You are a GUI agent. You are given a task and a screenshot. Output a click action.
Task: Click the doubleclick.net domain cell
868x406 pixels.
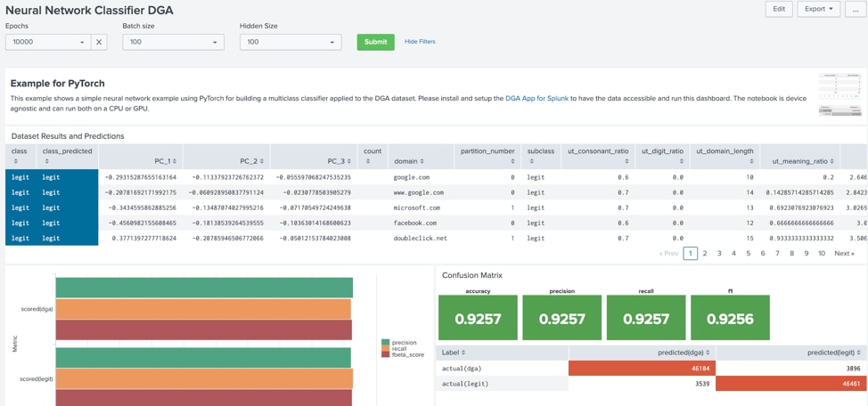[420, 239]
